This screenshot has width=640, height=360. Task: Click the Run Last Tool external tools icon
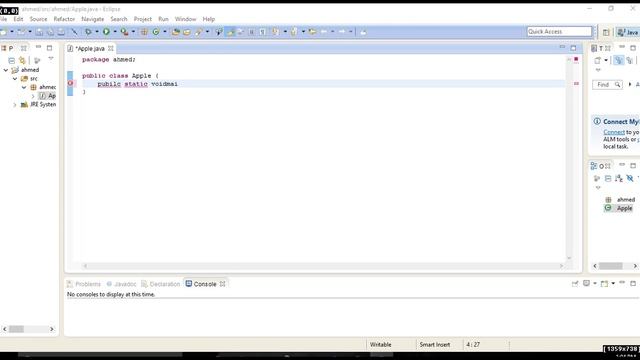click(124, 31)
